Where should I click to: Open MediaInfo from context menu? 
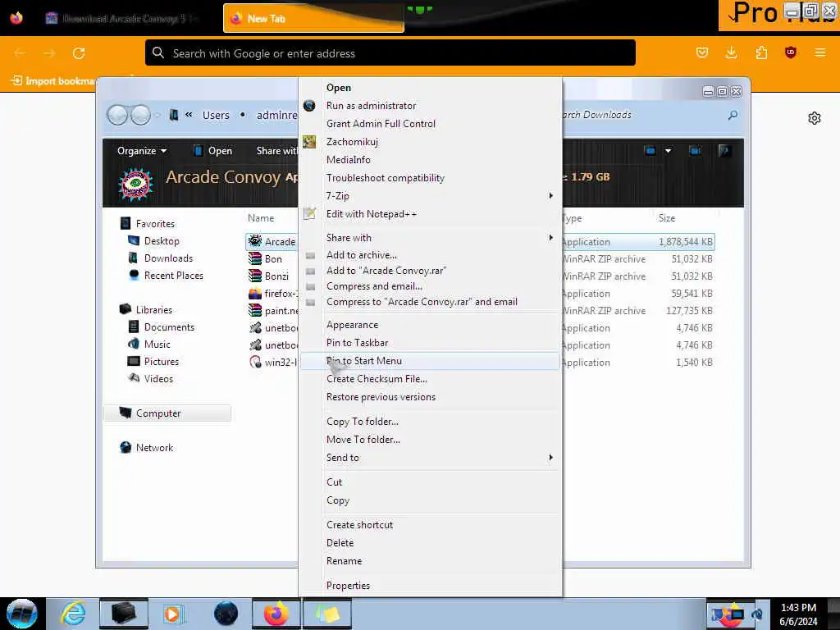(x=348, y=160)
